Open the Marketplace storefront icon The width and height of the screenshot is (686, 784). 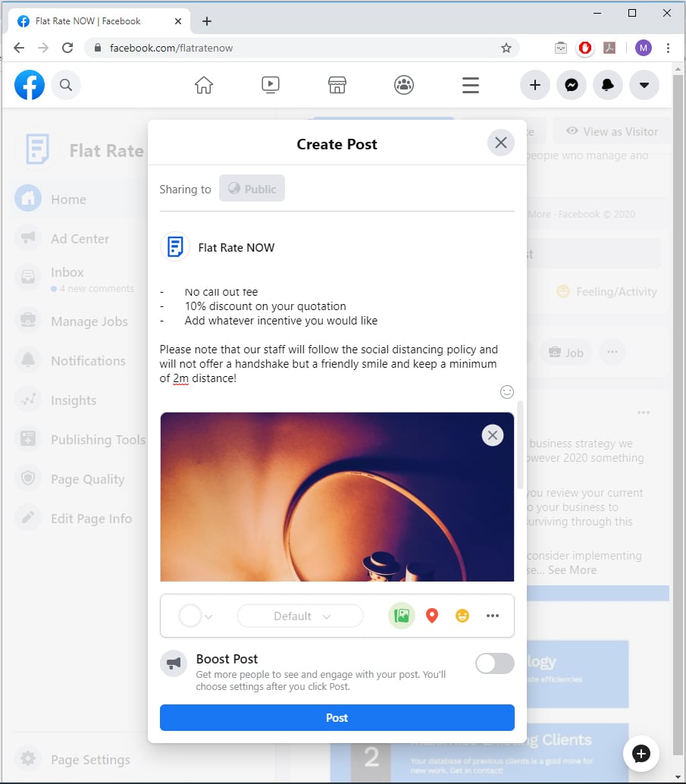pos(337,85)
